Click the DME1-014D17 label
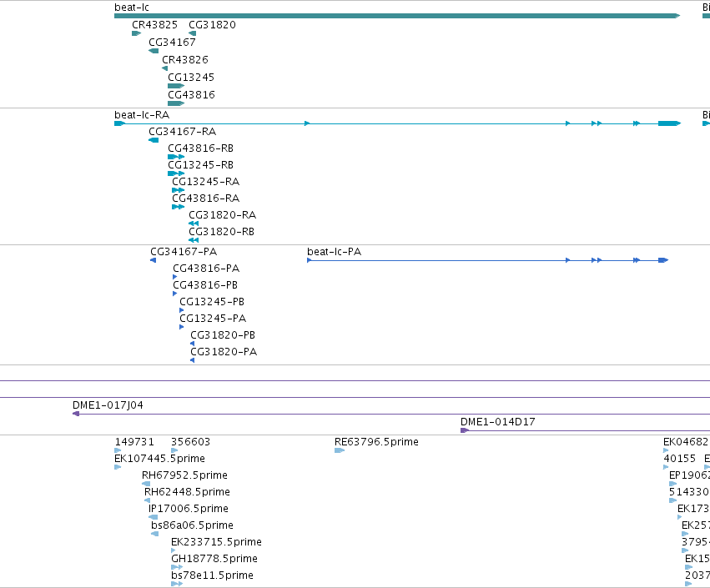710x588 pixels. 497,422
